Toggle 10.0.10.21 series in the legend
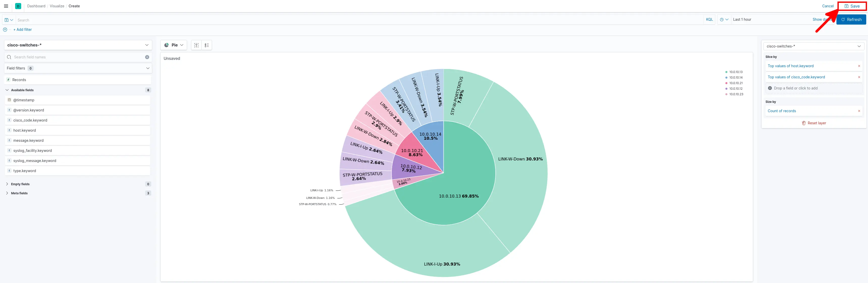The image size is (868, 283). coord(736,83)
